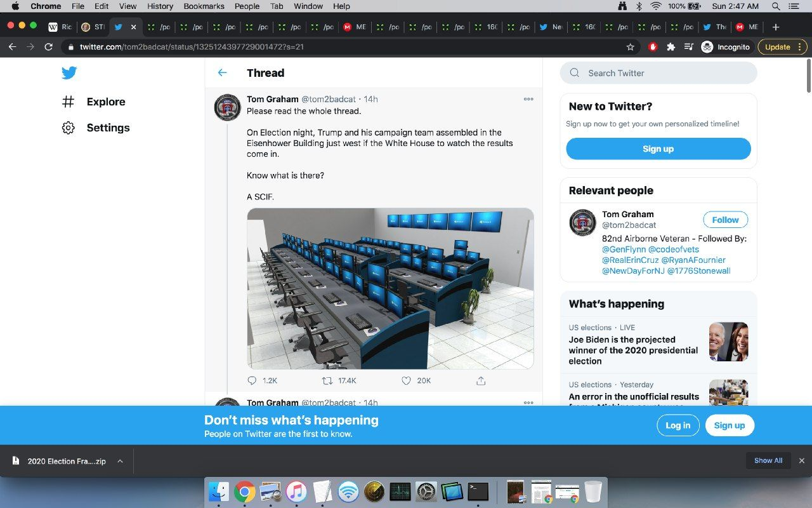This screenshot has width=812, height=508.
Task: Open the Window menu
Action: point(308,6)
